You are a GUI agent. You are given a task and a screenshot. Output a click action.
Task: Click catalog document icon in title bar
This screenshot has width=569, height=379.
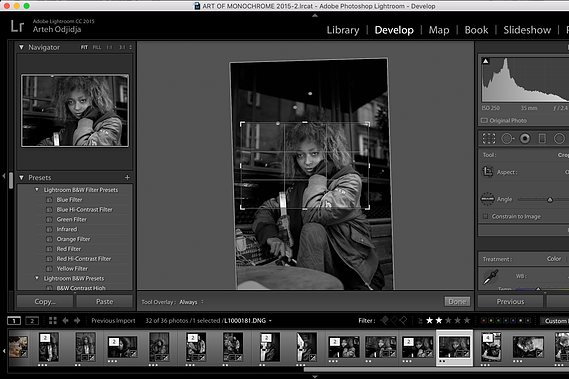(197, 6)
